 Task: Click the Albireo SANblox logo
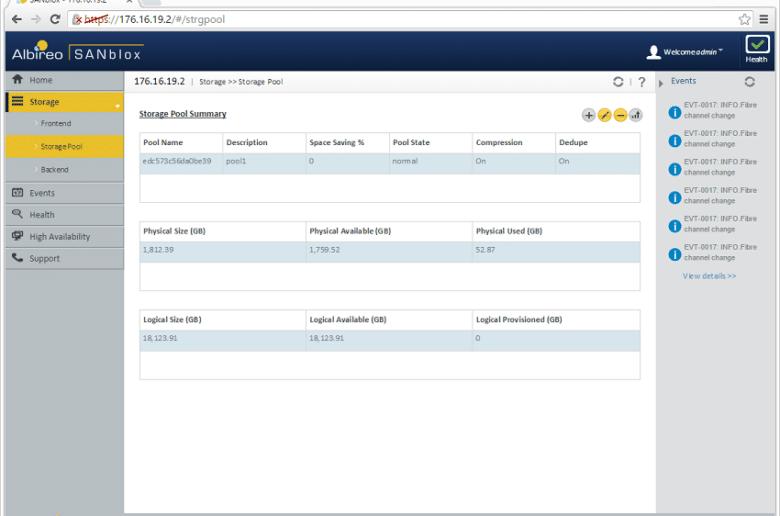pos(77,52)
